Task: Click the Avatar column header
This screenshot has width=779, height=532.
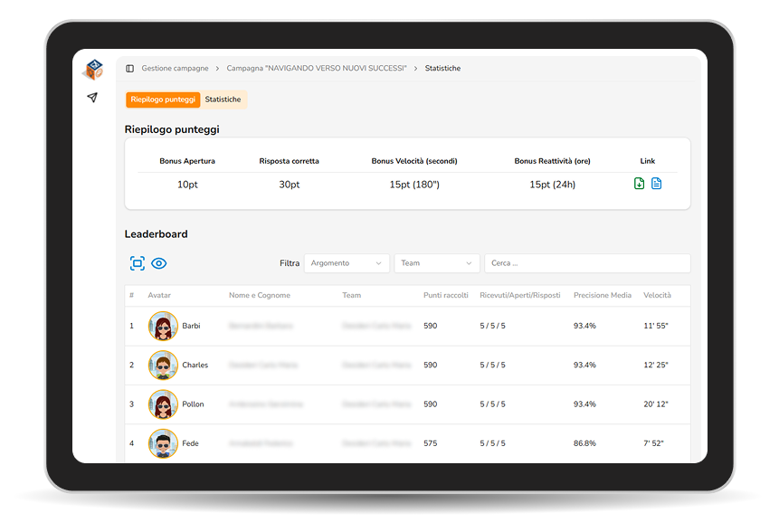Action: click(x=159, y=295)
